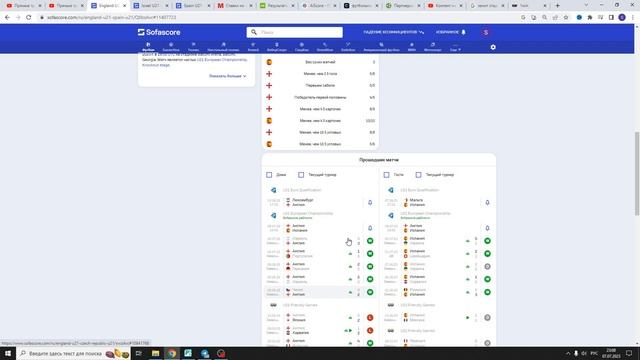The height and width of the screenshot is (360, 640).
Task: Toggle notification bell for Люксембург–Англия match
Action: point(370,202)
